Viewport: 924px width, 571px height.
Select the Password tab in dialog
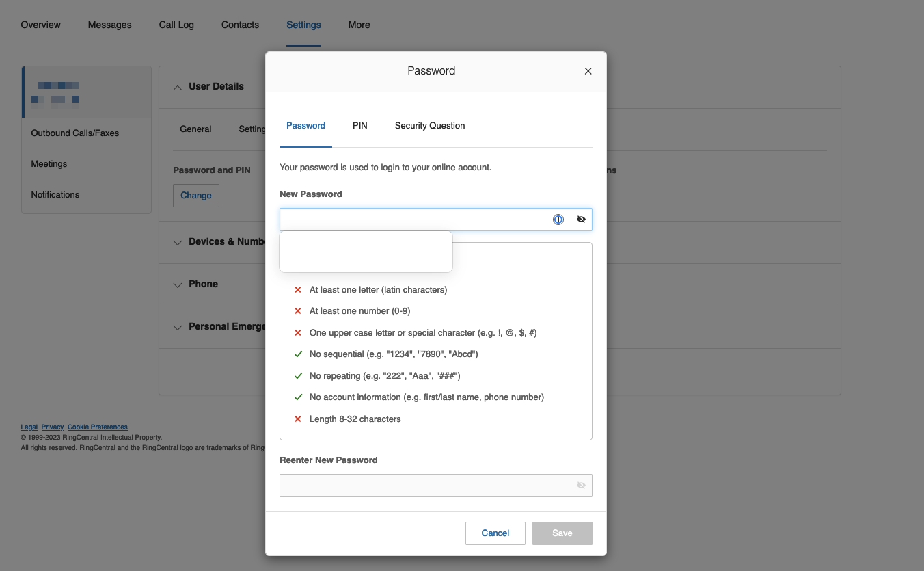pyautogui.click(x=305, y=126)
